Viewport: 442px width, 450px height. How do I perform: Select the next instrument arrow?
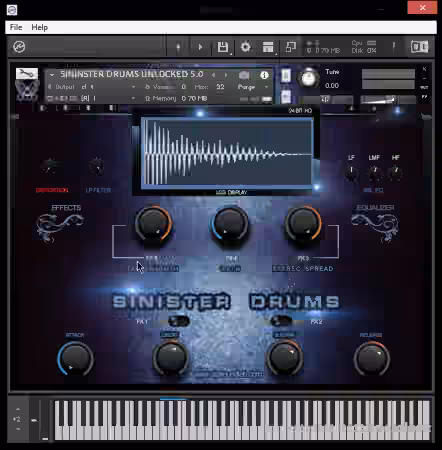pos(226,75)
